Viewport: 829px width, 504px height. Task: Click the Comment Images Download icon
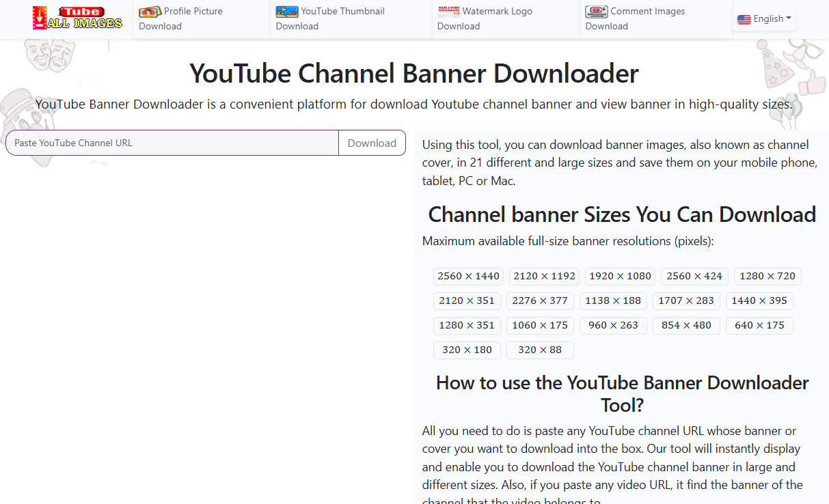[x=596, y=12]
